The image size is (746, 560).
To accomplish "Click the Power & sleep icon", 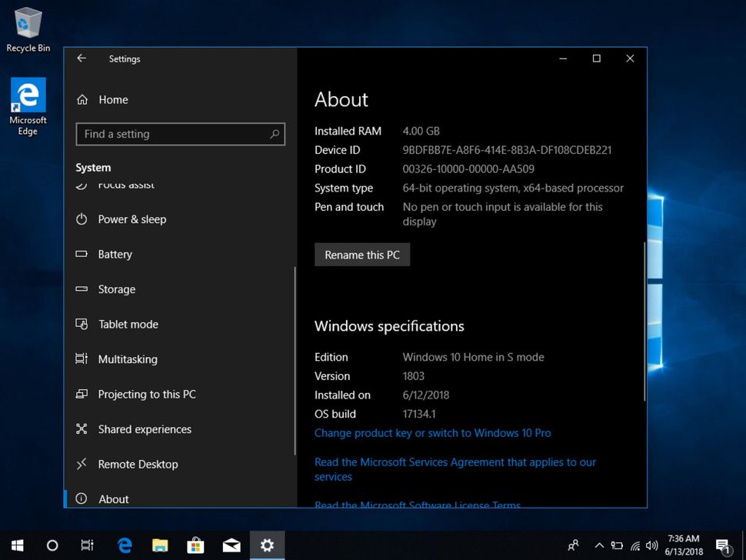I will tap(82, 219).
